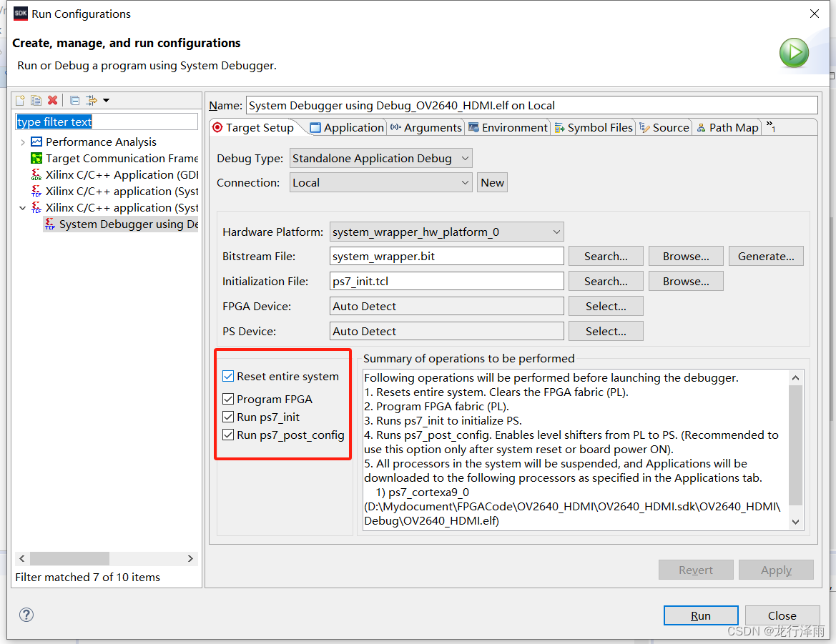Click the FPGA Device Auto Detect field
Image resolution: width=836 pixels, height=644 pixels.
coord(446,307)
